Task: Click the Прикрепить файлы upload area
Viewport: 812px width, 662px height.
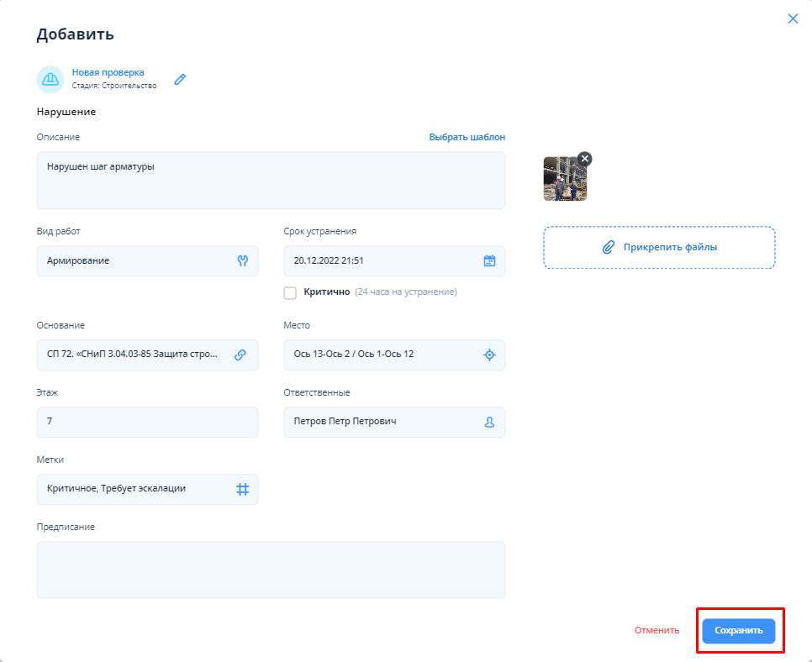Action: coord(659,247)
